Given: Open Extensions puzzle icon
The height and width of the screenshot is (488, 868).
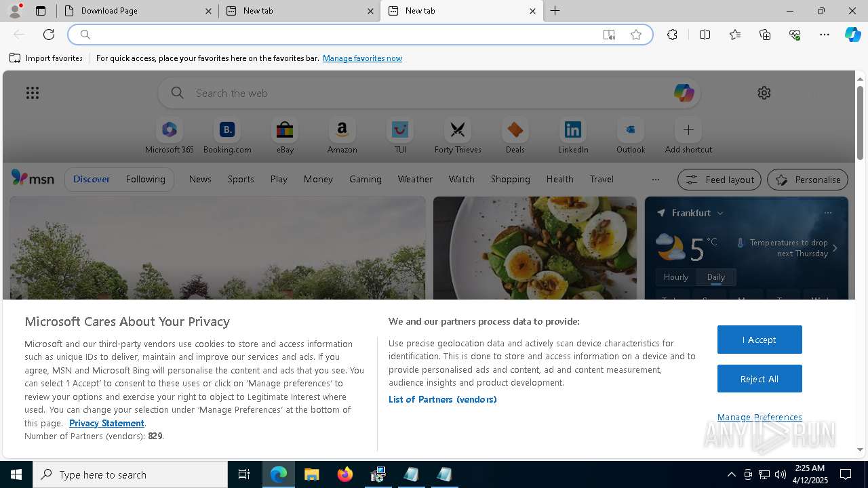Looking at the screenshot, I should 672,35.
